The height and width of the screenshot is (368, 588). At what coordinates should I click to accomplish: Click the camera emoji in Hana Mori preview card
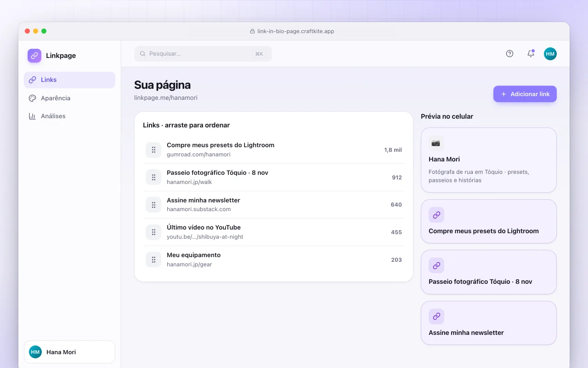point(436,143)
